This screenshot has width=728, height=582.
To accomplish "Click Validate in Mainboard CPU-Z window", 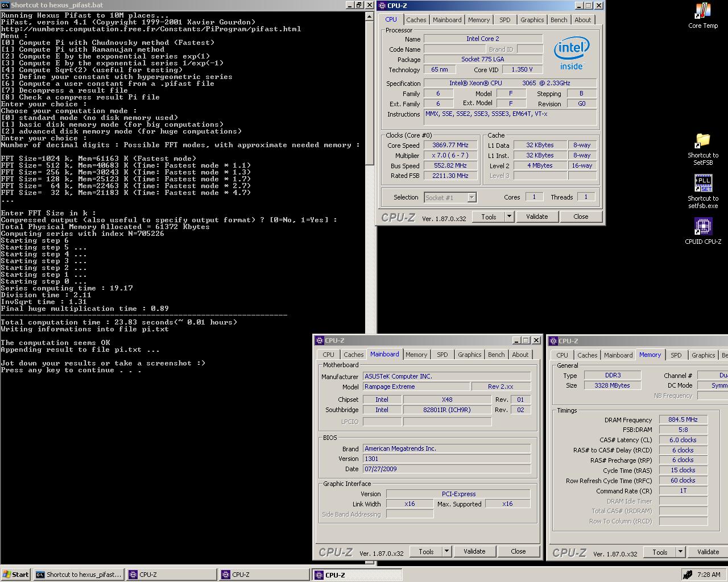I will (474, 551).
